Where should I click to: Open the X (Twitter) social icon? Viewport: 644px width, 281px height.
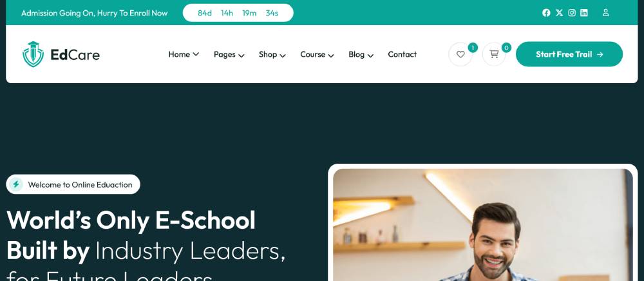click(x=559, y=13)
